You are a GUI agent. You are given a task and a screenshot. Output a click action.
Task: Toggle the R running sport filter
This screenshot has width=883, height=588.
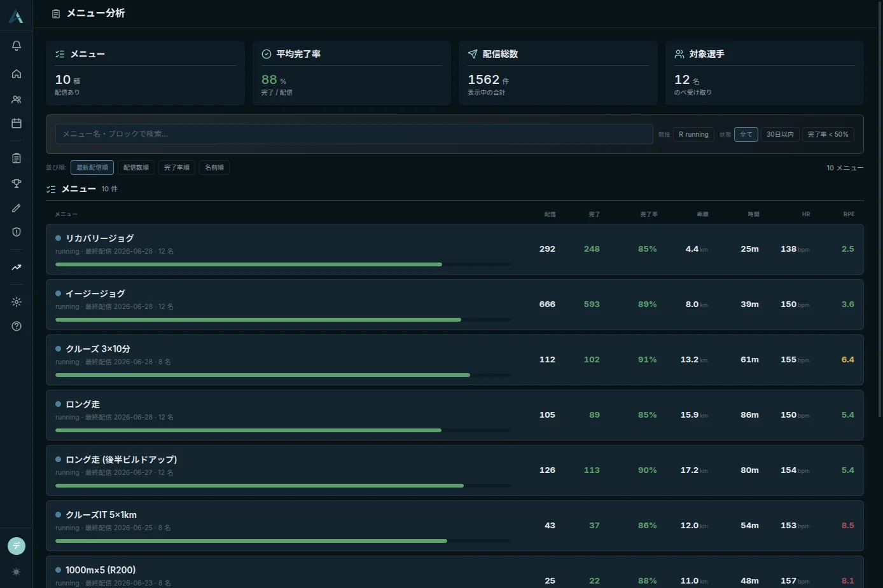point(693,135)
